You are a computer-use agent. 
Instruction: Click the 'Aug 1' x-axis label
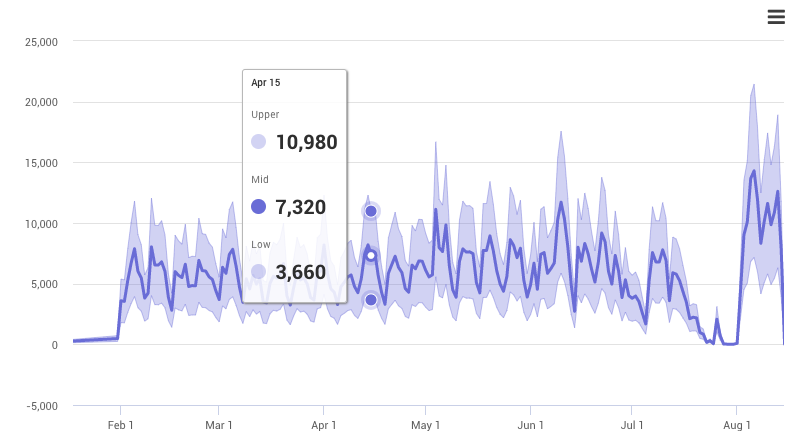tap(737, 425)
